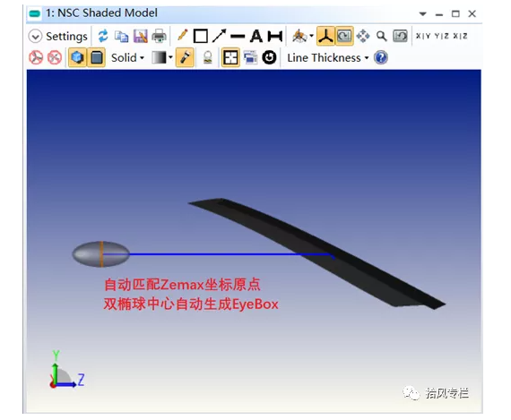Click the Print icon

159,36
